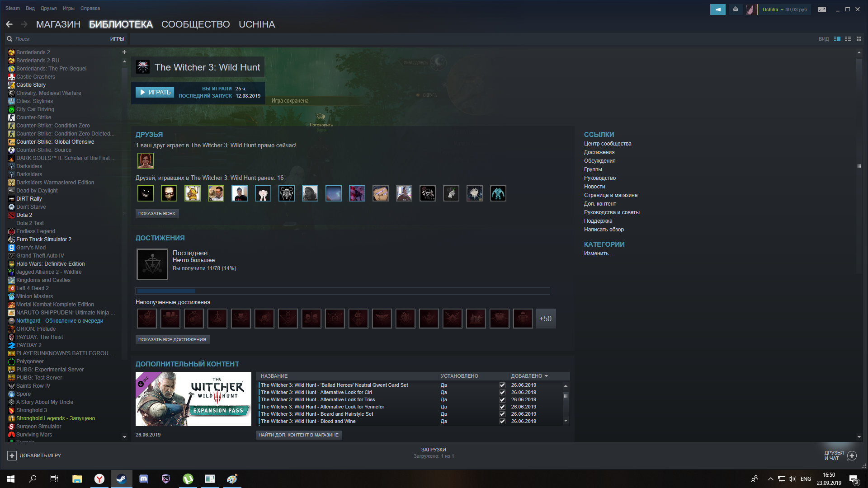The height and width of the screenshot is (488, 868).
Task: Click the back navigation arrow
Action: 9,24
